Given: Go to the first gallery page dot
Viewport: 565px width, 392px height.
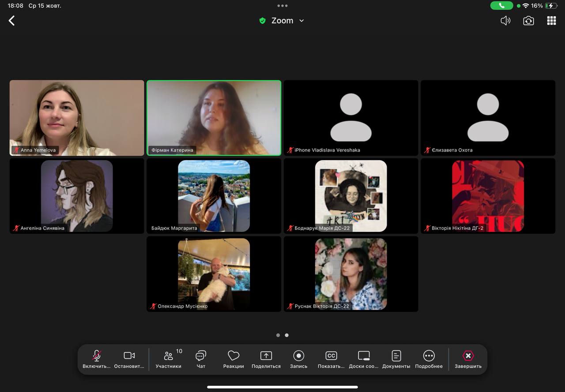Looking at the screenshot, I should 278,335.
